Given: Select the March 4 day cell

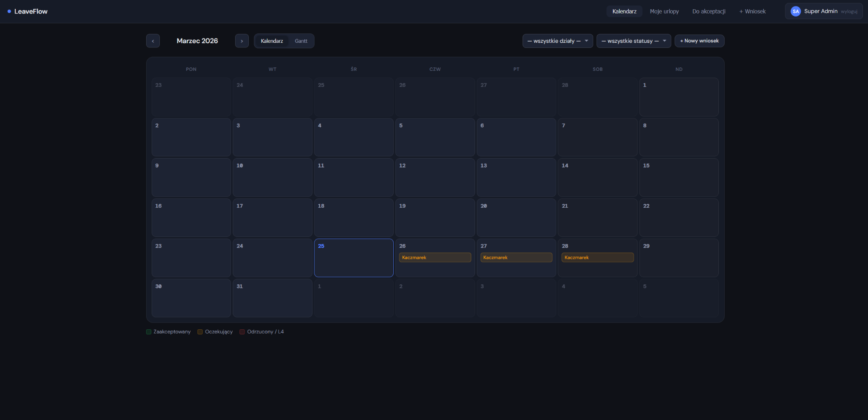Looking at the screenshot, I should (x=354, y=137).
